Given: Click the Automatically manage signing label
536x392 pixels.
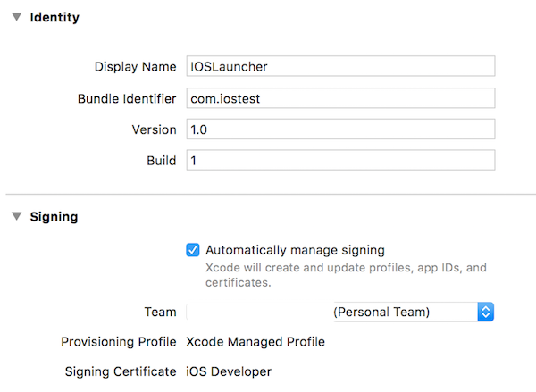Looking at the screenshot, I should (x=295, y=250).
